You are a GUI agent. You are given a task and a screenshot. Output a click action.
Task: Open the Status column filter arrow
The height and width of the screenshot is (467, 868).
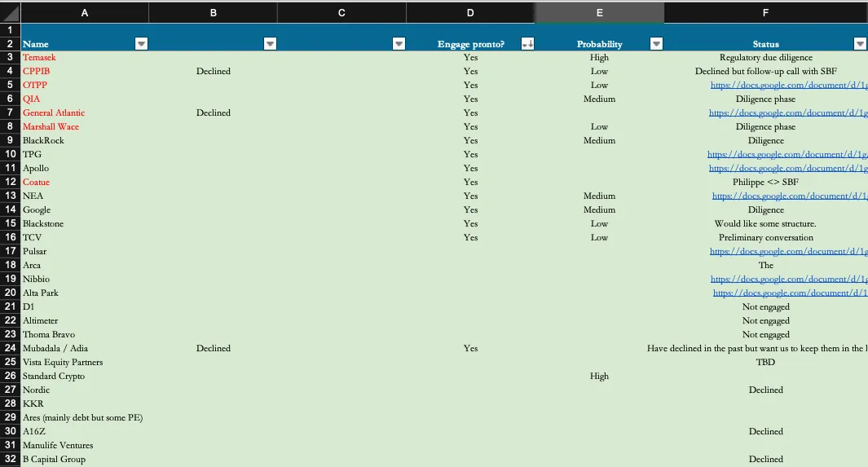[x=860, y=44]
